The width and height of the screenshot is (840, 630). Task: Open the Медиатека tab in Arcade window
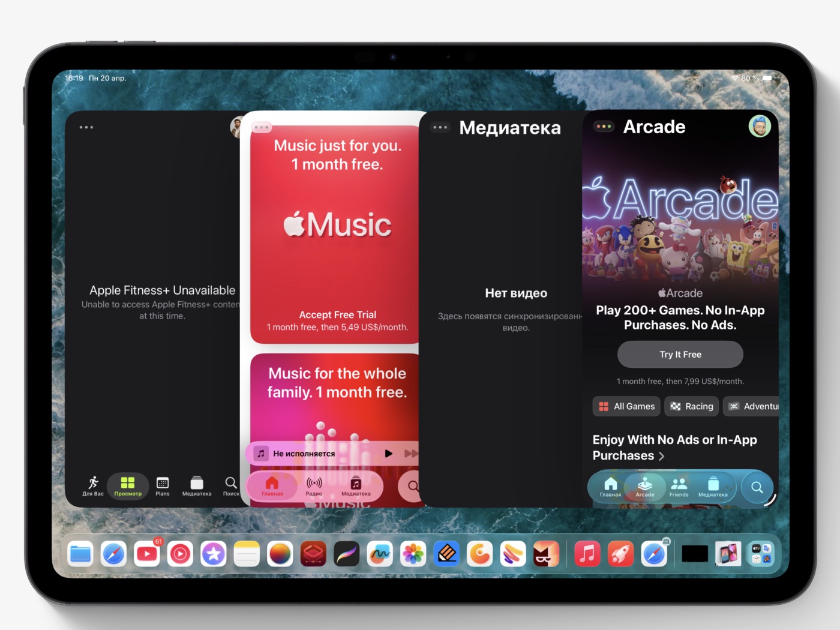point(713,487)
